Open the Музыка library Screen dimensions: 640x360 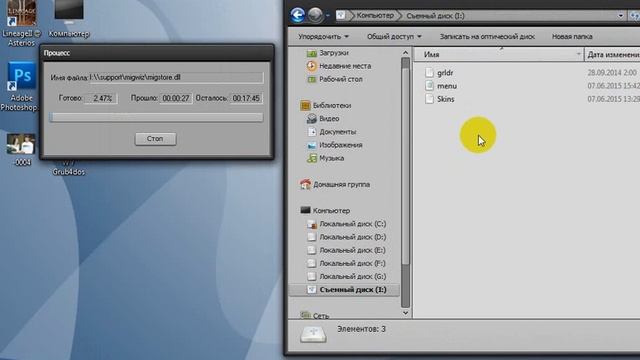pyautogui.click(x=331, y=158)
